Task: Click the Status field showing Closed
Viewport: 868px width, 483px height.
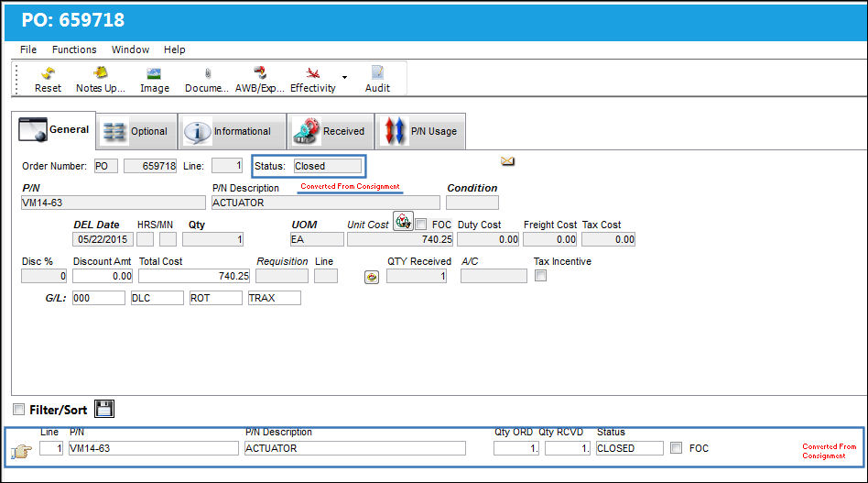Action: click(x=328, y=166)
